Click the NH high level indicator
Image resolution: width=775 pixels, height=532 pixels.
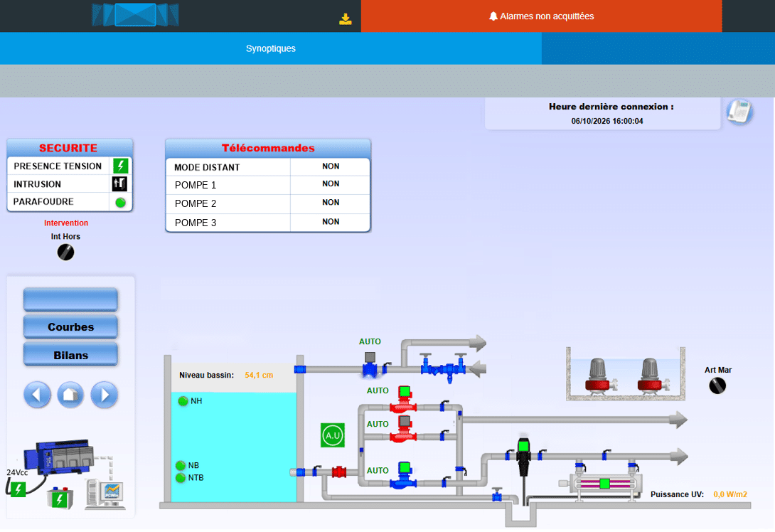pos(183,401)
